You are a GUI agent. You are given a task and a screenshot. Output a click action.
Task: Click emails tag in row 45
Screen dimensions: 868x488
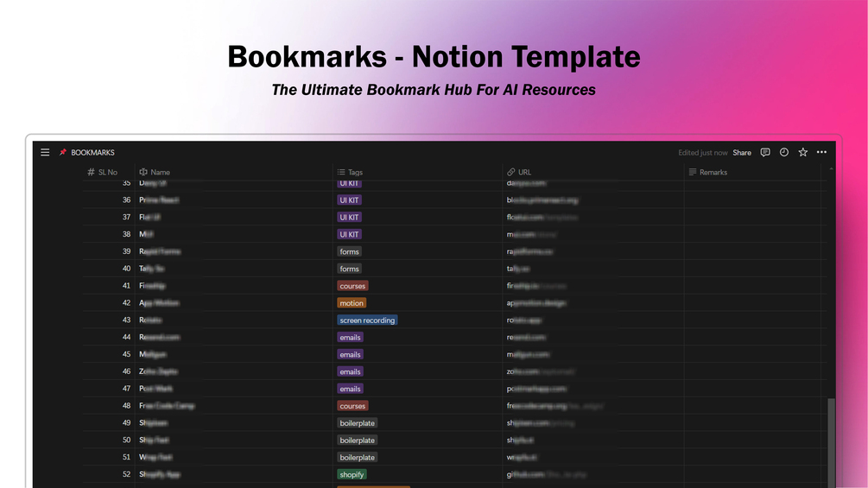(350, 354)
